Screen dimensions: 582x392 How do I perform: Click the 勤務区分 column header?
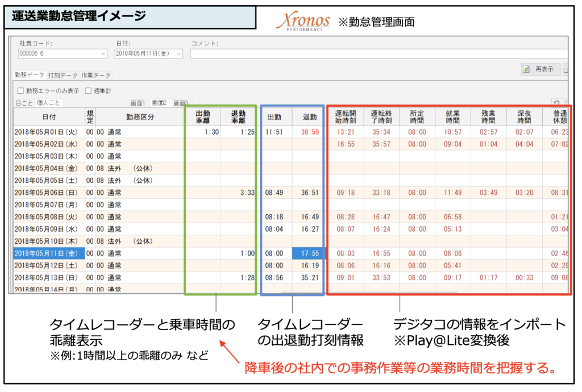click(139, 116)
